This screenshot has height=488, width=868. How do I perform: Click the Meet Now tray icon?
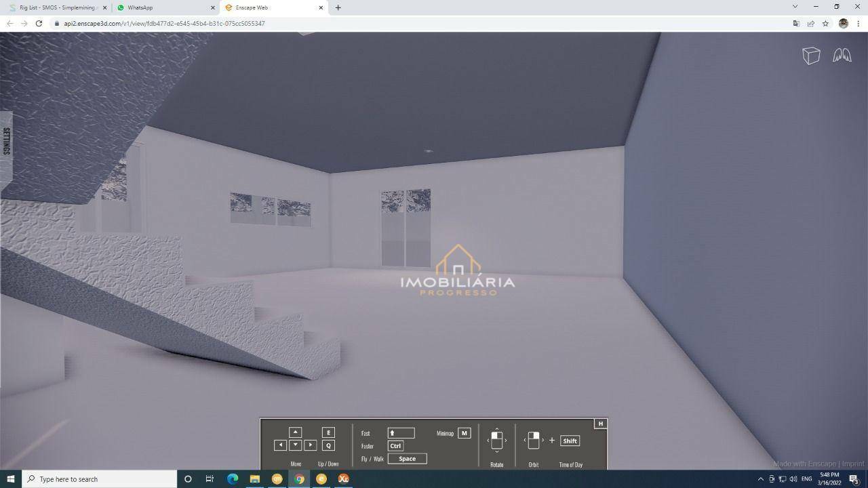tap(772, 479)
